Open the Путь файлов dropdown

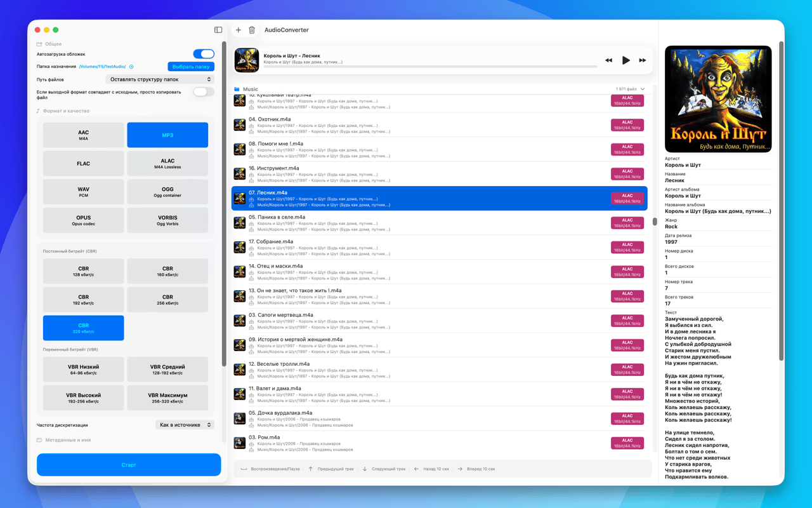click(x=160, y=79)
